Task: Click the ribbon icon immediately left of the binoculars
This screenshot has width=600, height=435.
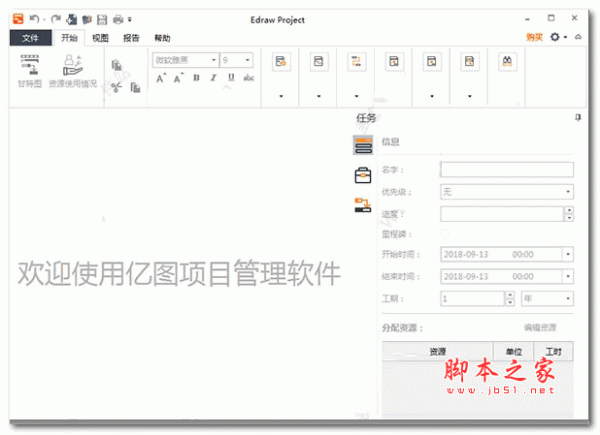Action: tap(470, 62)
